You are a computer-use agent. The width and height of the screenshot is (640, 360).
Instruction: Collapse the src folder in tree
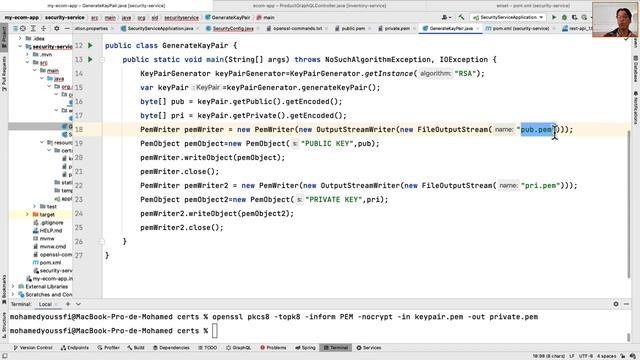click(x=27, y=62)
